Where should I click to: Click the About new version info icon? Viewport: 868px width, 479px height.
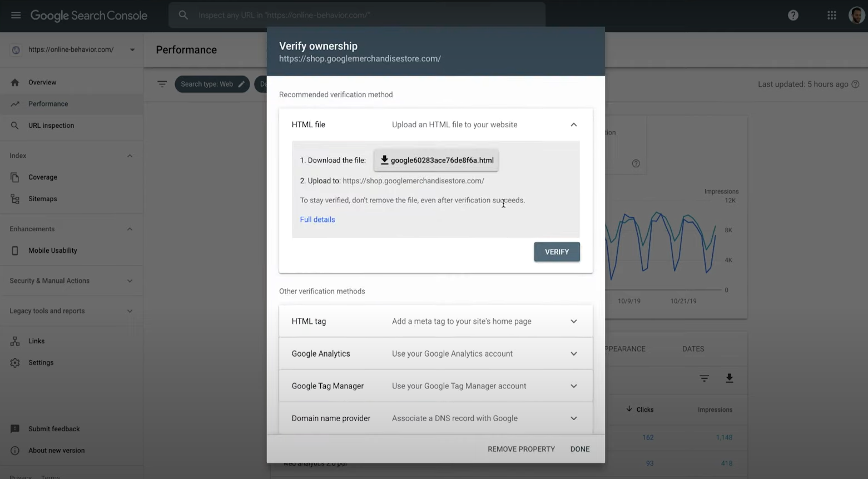[15, 451]
